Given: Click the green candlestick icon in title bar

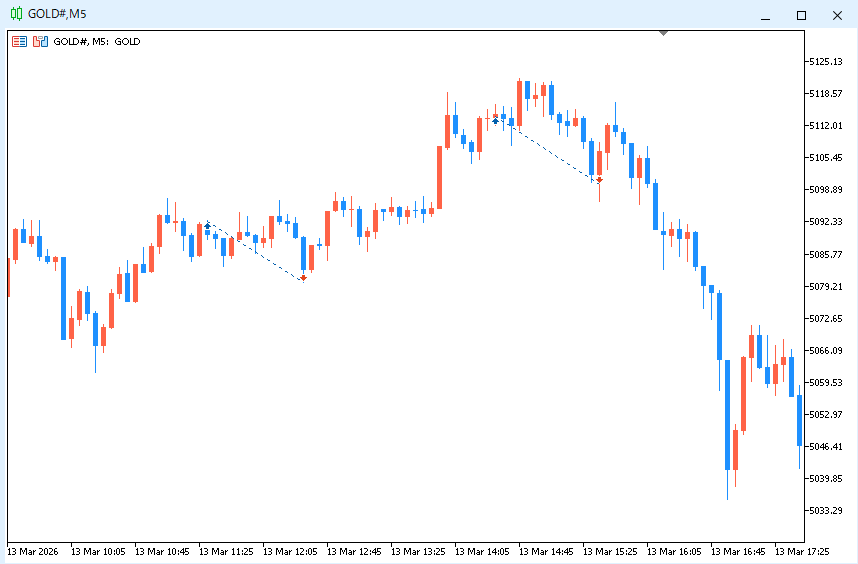Looking at the screenshot, I should tap(15, 14).
